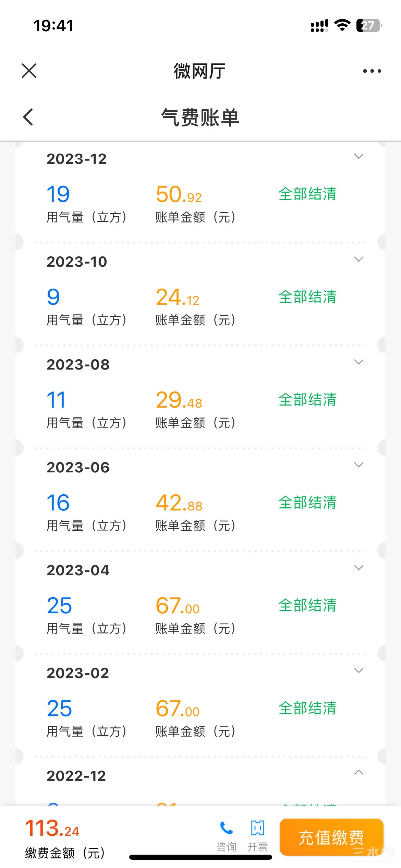Tap the battery indicator in status bar

click(369, 25)
